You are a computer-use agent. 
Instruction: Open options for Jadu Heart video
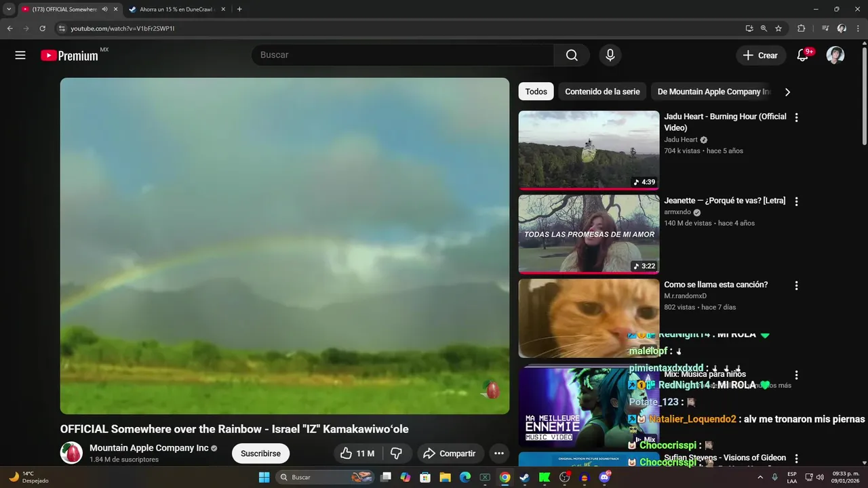(x=796, y=117)
